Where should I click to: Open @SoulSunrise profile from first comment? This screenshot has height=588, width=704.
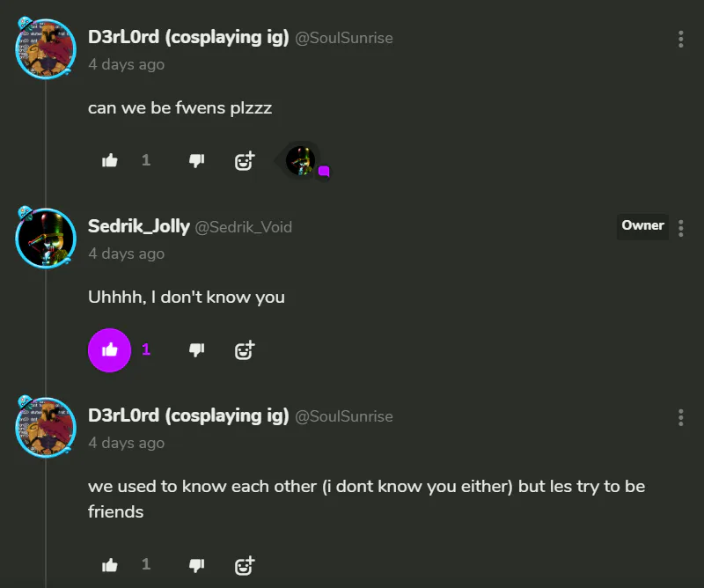pyautogui.click(x=344, y=38)
